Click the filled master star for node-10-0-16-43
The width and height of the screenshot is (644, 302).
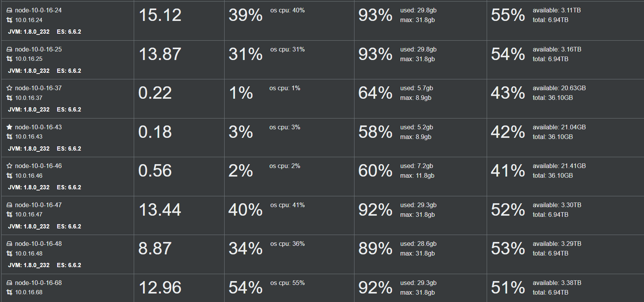pyautogui.click(x=9, y=127)
